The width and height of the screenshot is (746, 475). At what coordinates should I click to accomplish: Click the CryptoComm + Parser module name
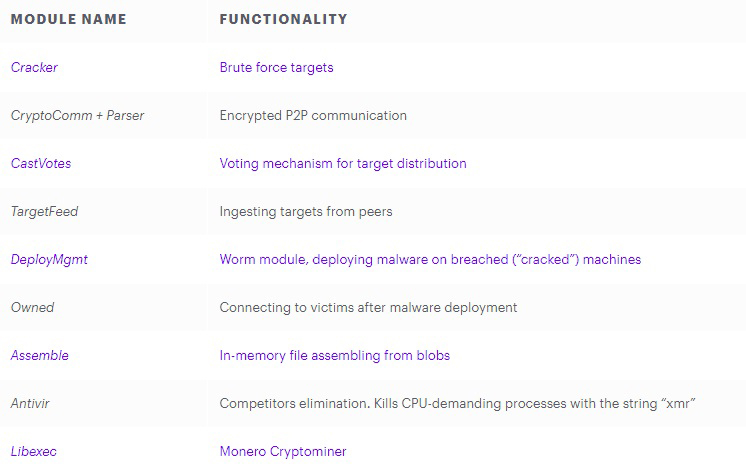(x=77, y=116)
